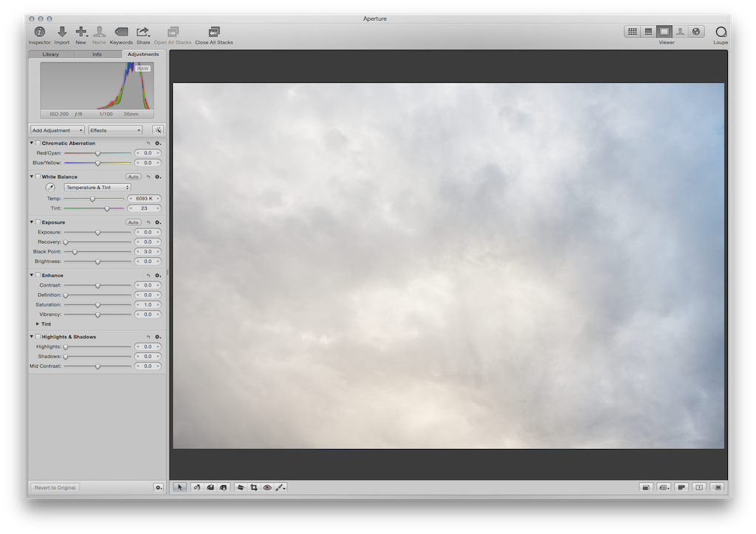Toggle show master image button
Viewport: 756px width, 534px height.
point(645,487)
